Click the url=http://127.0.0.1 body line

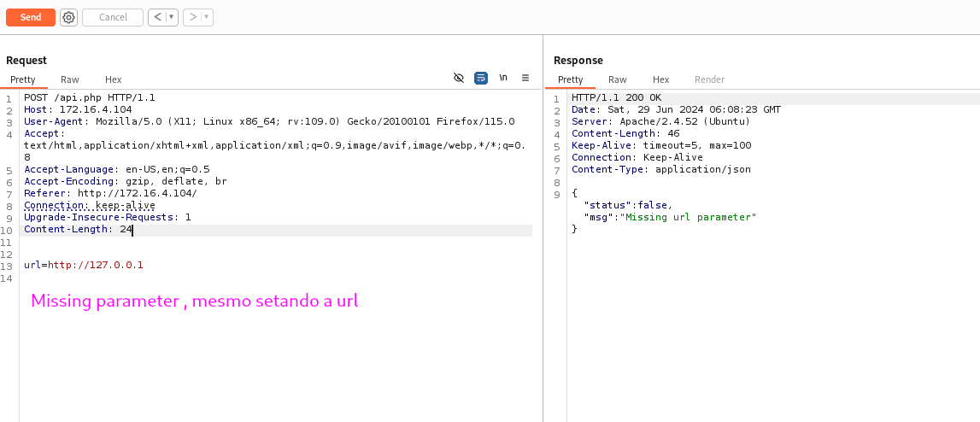[x=84, y=265]
